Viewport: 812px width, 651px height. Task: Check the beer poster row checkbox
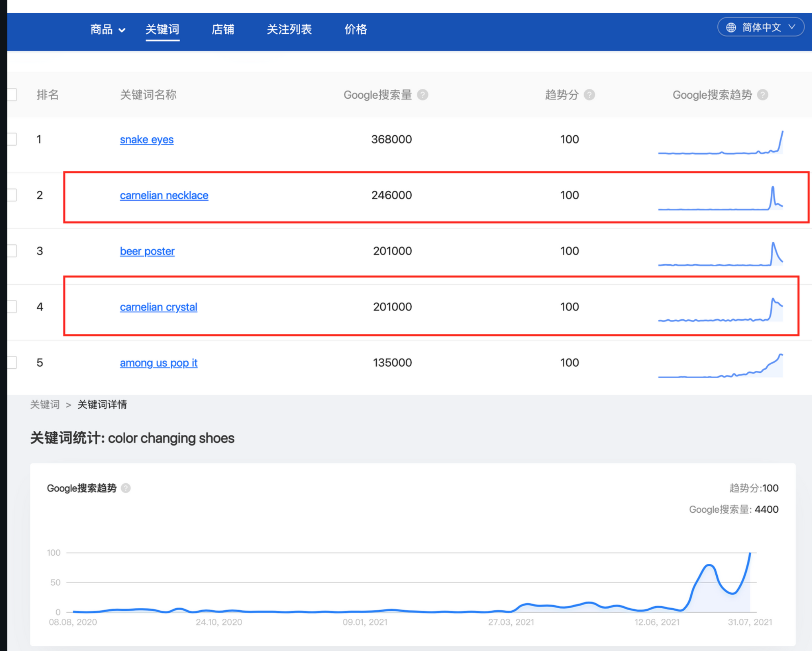[x=12, y=251]
